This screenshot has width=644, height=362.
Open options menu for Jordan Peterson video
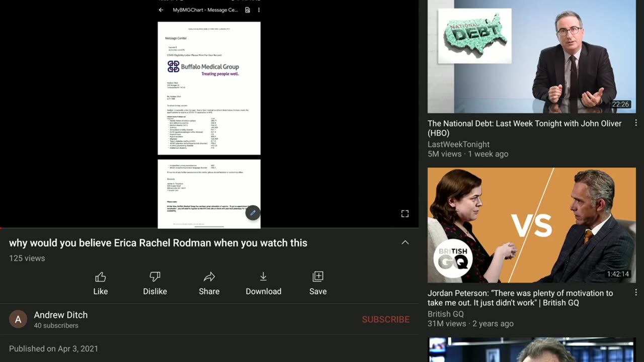[x=636, y=293]
